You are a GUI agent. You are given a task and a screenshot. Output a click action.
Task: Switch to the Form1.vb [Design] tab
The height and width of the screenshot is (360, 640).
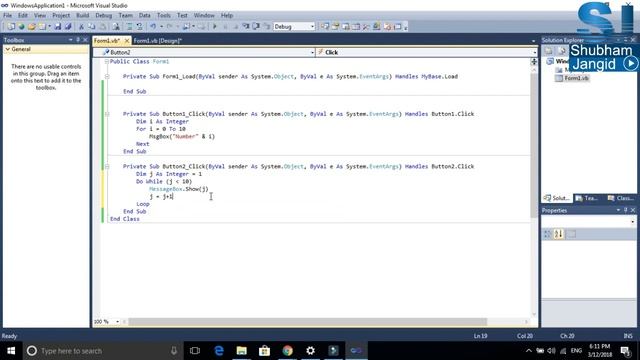(158, 41)
